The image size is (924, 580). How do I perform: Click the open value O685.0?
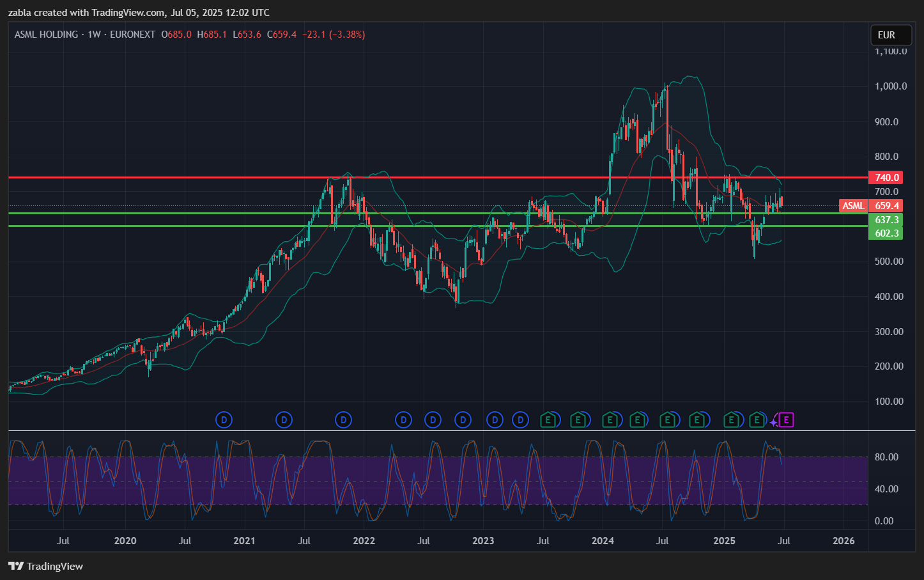coord(176,35)
